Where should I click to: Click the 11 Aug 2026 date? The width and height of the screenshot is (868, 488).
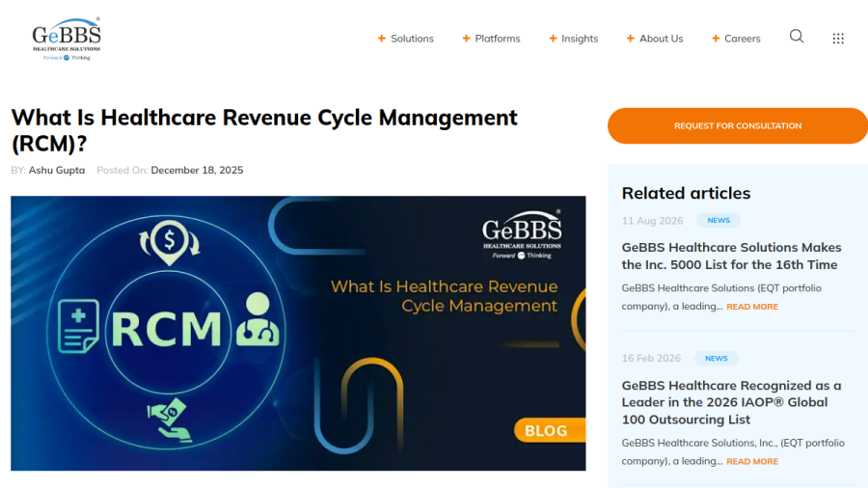coord(652,221)
